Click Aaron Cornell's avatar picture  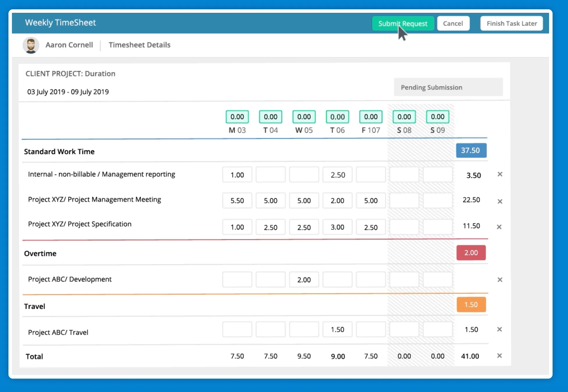pyautogui.click(x=31, y=45)
